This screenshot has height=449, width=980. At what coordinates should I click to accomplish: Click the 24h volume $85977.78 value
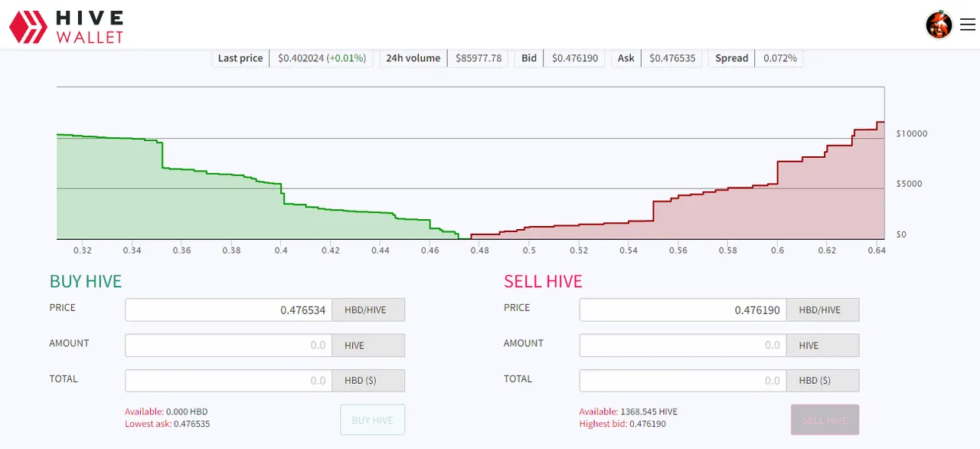pos(479,58)
